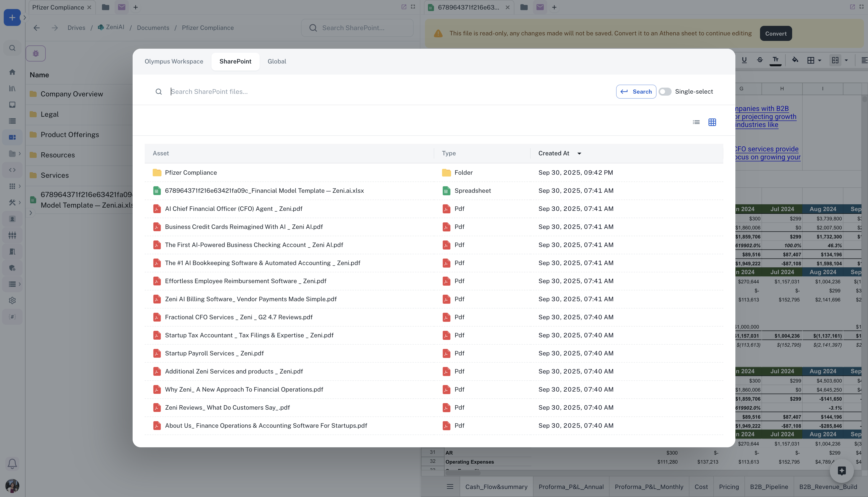
Task: Click the blue plus button
Action: click(12, 17)
